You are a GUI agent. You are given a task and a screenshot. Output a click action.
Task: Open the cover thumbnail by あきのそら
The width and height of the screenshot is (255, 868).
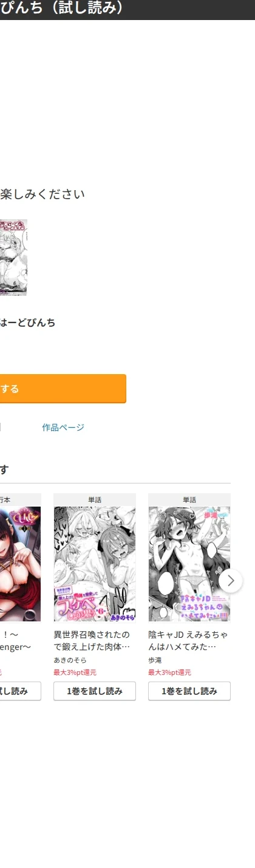95,564
